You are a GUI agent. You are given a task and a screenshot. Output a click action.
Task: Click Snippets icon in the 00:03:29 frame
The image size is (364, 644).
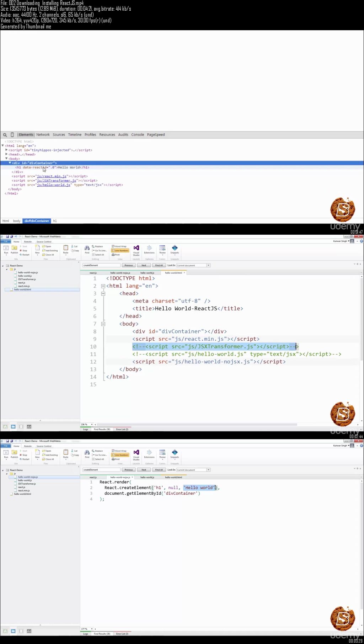[x=175, y=452]
